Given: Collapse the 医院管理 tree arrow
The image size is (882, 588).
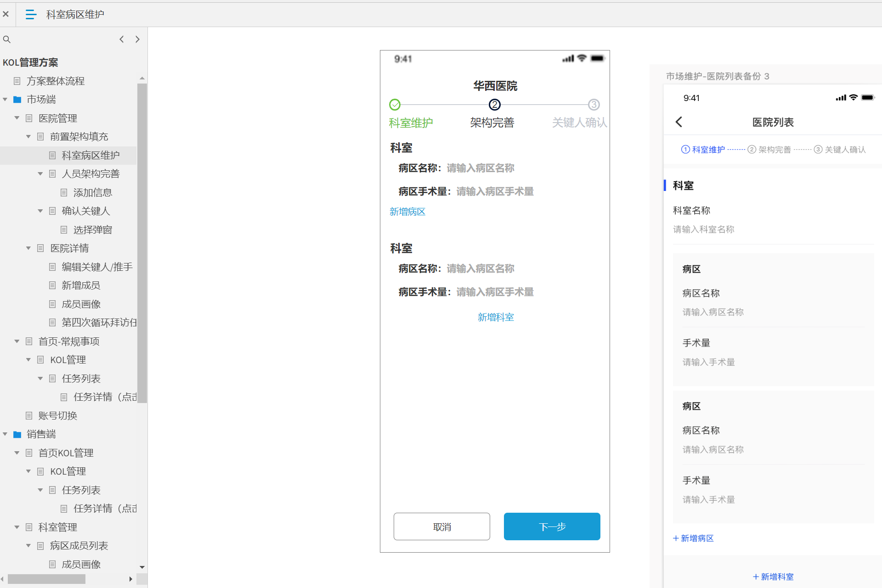Looking at the screenshot, I should tap(17, 118).
